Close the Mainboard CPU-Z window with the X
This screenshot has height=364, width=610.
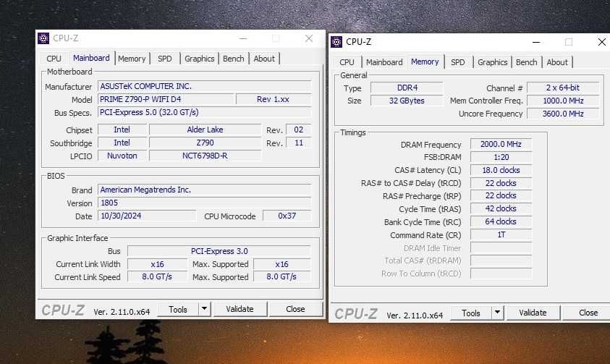309,38
